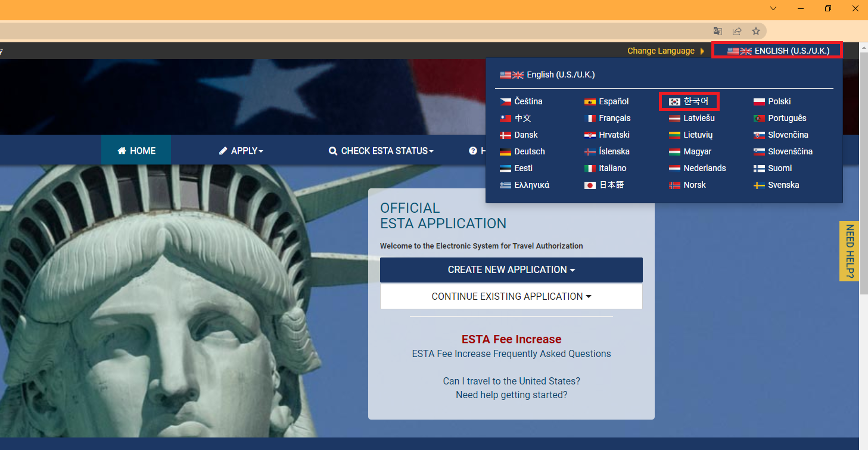Click the Croatian flag icon

click(590, 135)
